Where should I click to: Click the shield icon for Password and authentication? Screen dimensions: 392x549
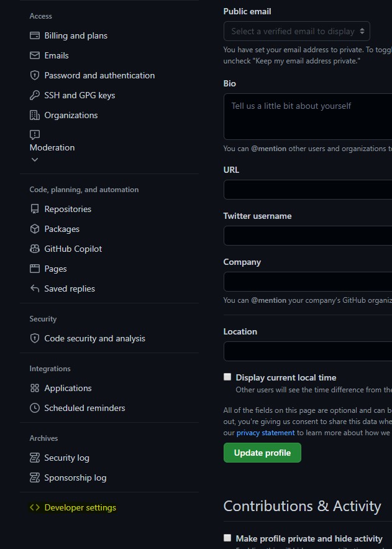tap(35, 75)
